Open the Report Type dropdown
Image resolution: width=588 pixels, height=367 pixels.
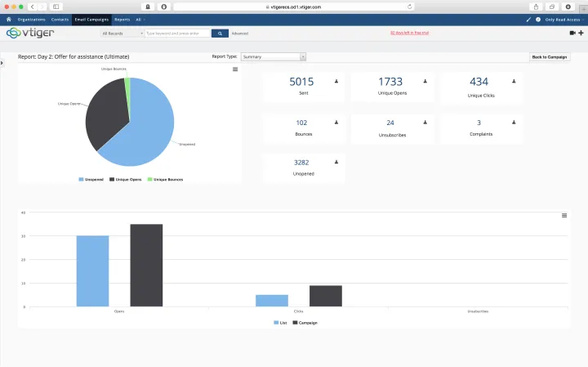pos(274,57)
